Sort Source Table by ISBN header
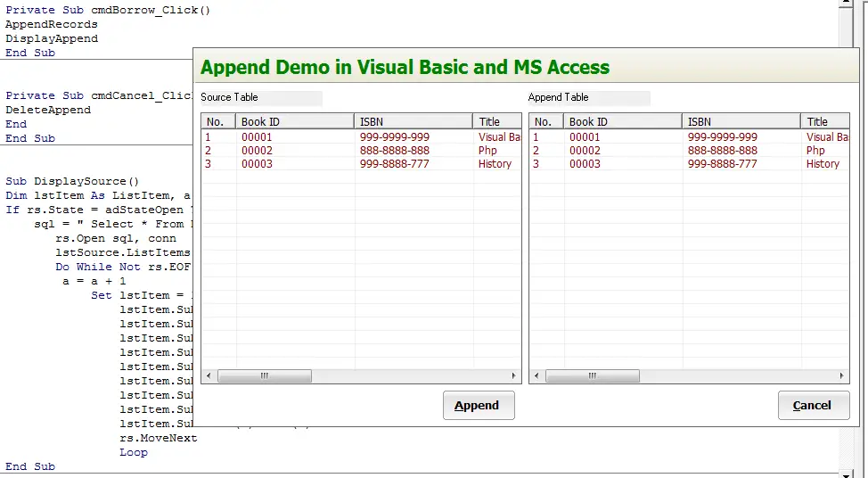Viewport: 868px width, 478px height. (x=414, y=121)
